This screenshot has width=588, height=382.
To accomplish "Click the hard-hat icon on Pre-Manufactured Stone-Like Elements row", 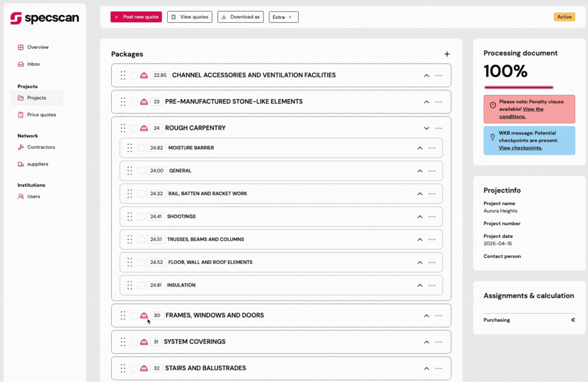I will 144,102.
